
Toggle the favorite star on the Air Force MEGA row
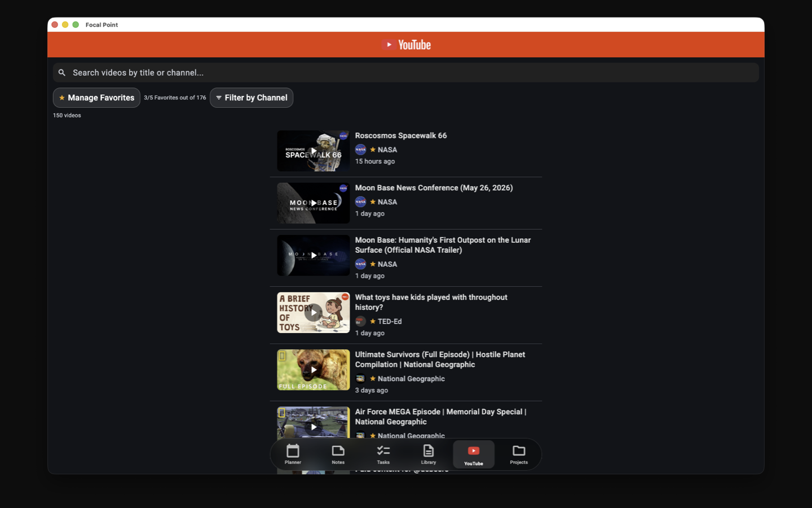tap(373, 436)
